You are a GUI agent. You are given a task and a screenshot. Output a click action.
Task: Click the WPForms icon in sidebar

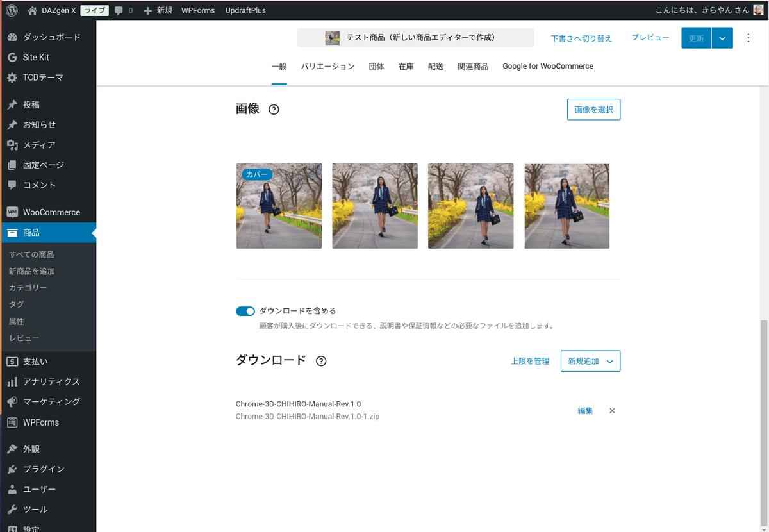[x=12, y=422]
